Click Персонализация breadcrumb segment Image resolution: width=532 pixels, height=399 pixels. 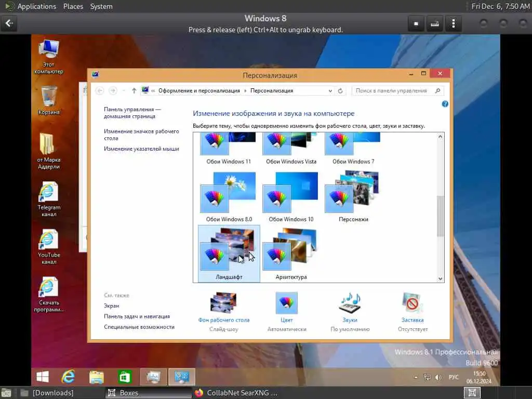click(x=272, y=90)
